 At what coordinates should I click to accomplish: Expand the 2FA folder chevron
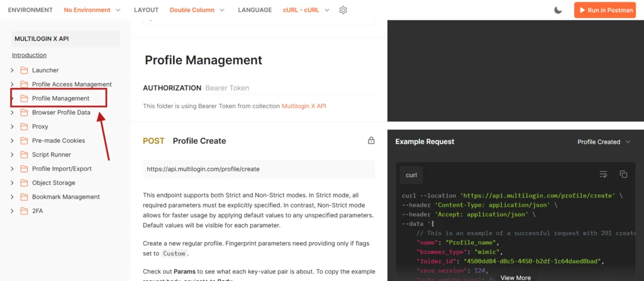pos(13,211)
